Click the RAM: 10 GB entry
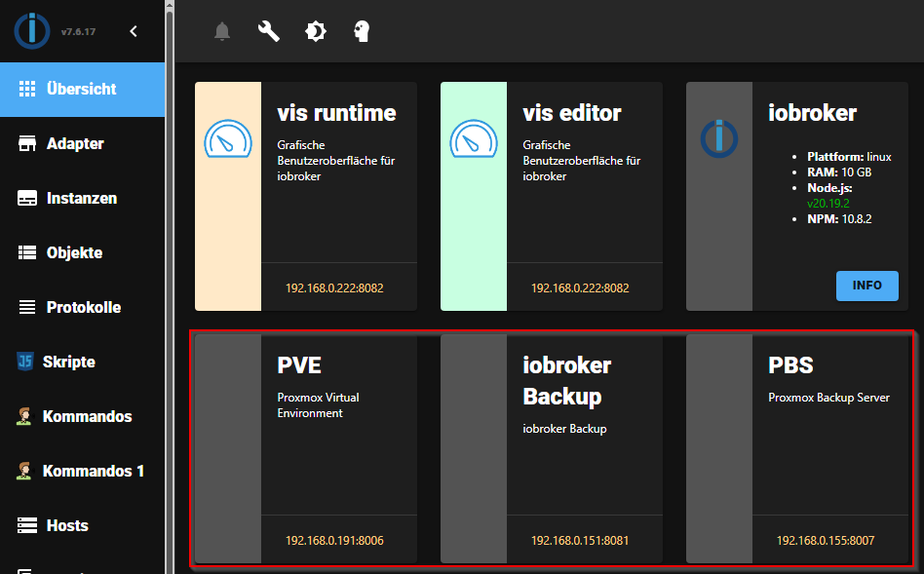The image size is (924, 574). point(839,172)
